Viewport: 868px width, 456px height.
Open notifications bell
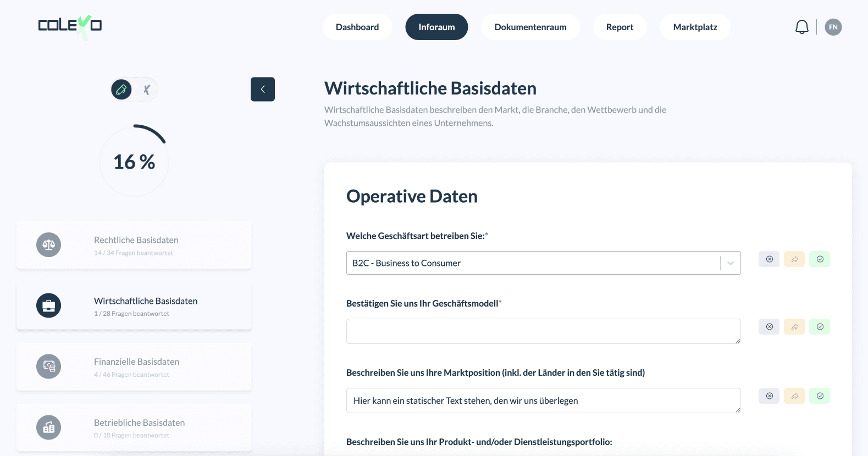802,27
